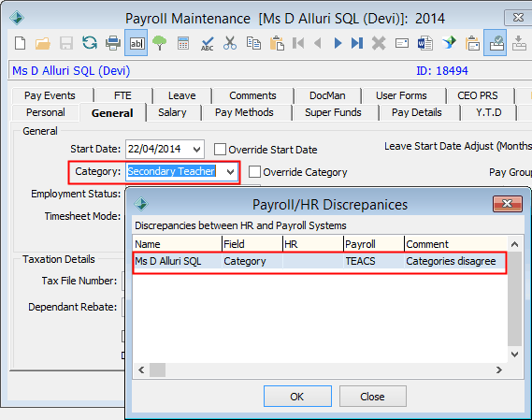Screen dimensions: 532x420
Task: Open the CEO PRS tab
Action: 478,95
